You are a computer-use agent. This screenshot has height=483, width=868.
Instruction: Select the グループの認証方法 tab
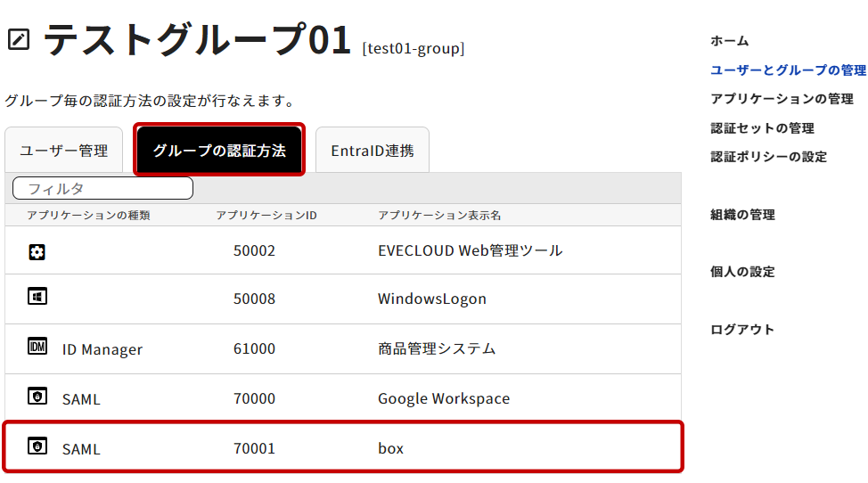[219, 150]
